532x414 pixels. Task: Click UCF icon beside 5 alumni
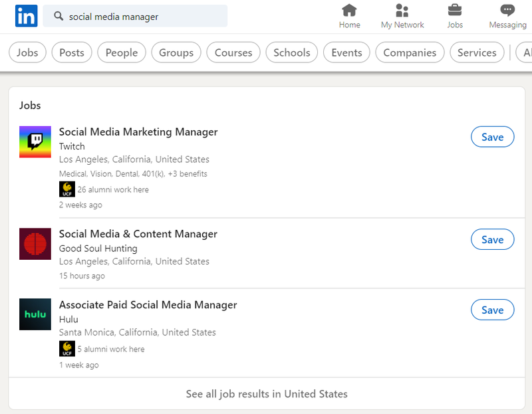(67, 349)
